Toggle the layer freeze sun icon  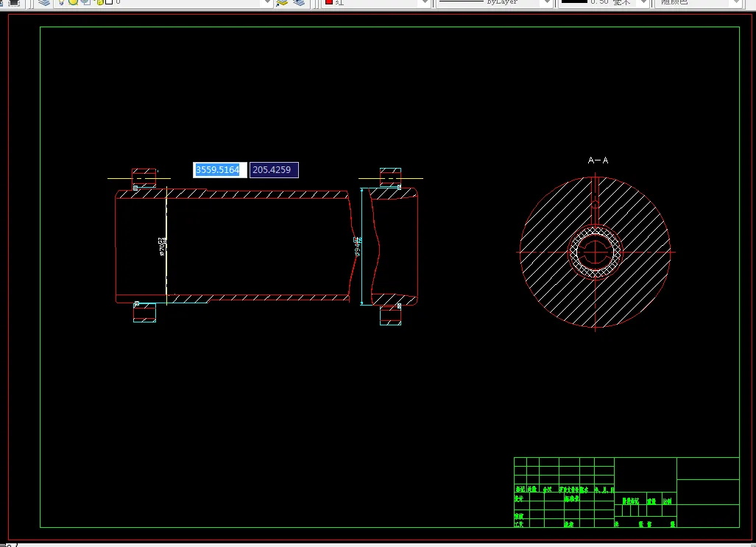click(x=73, y=2)
